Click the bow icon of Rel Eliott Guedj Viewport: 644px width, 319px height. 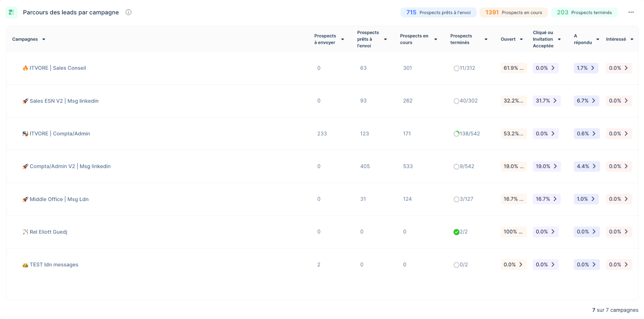25,232
